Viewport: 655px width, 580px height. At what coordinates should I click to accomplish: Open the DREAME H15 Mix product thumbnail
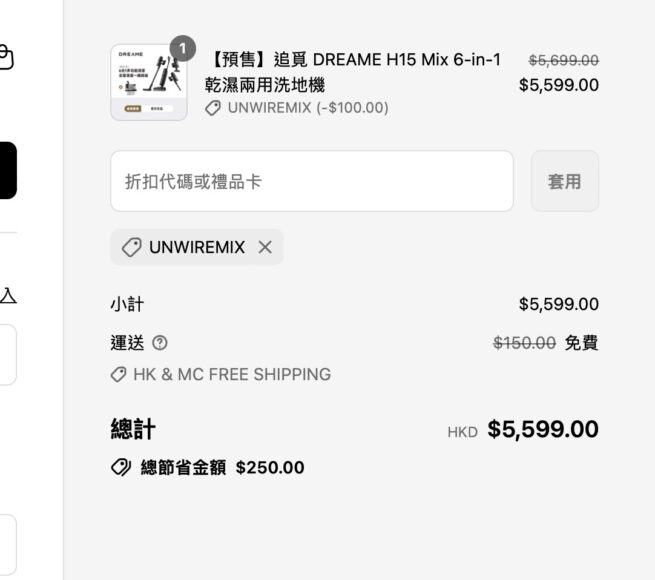pos(148,83)
